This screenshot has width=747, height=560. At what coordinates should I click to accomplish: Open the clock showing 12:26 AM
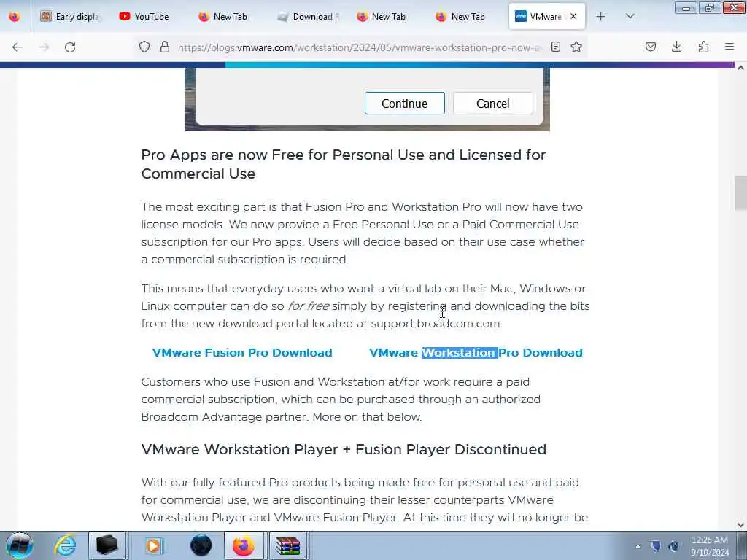coord(710,546)
